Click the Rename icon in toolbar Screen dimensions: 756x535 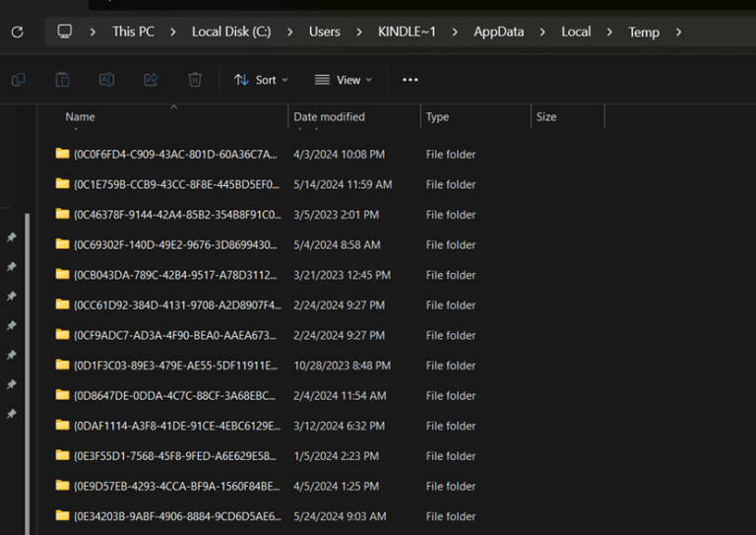coord(106,80)
